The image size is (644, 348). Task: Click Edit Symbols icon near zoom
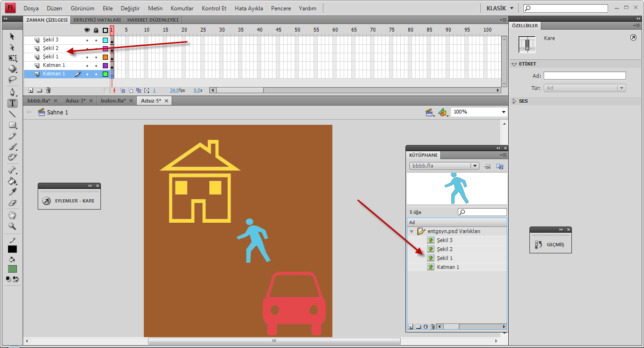pyautogui.click(x=443, y=112)
